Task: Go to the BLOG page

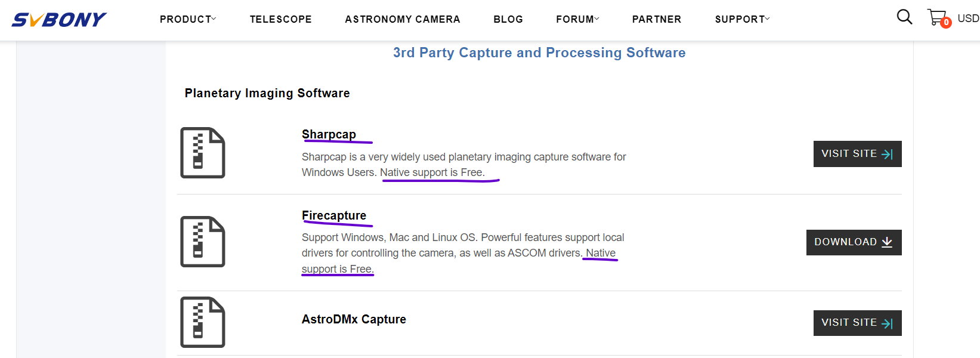Action: pos(508,19)
